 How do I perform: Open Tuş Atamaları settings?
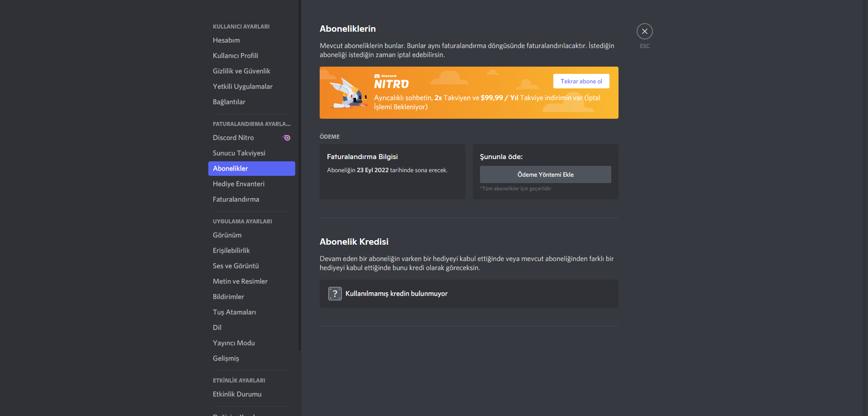coord(251,312)
